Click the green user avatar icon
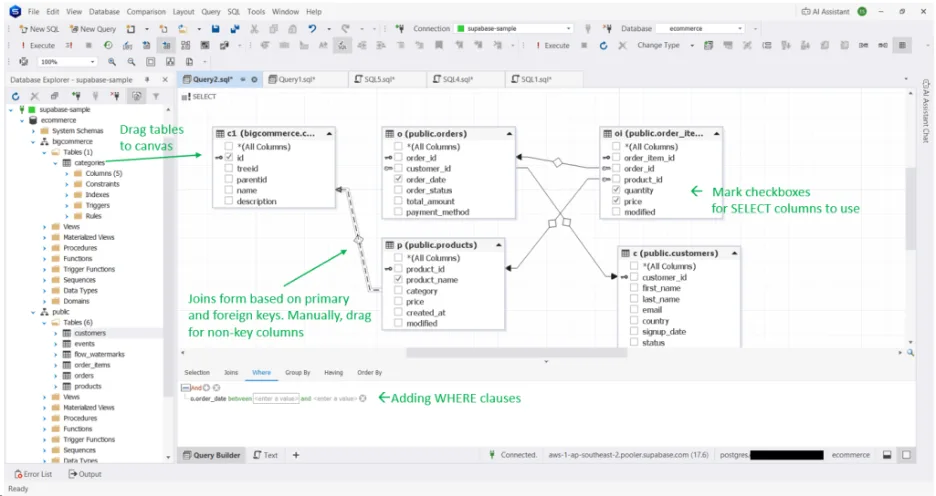The width and height of the screenshot is (936, 496). pyautogui.click(x=862, y=11)
